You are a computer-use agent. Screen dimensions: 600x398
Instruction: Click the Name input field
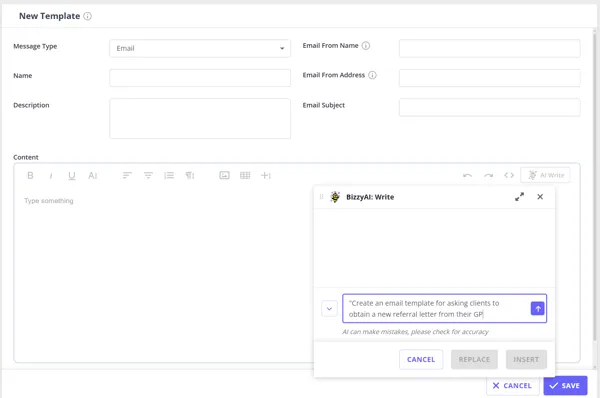[200, 78]
